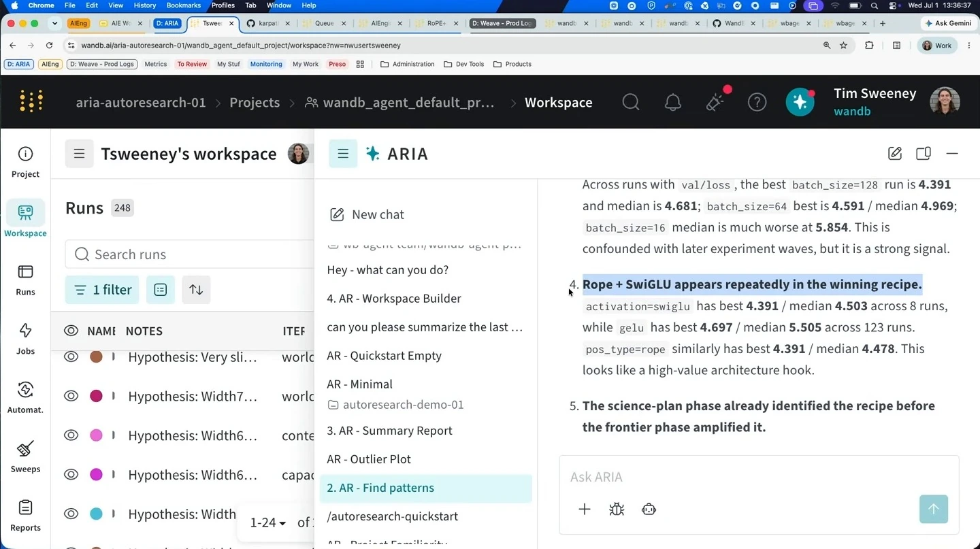Open the compose new chat icon top right
Viewport: 980px width, 549px height.
[x=895, y=153]
